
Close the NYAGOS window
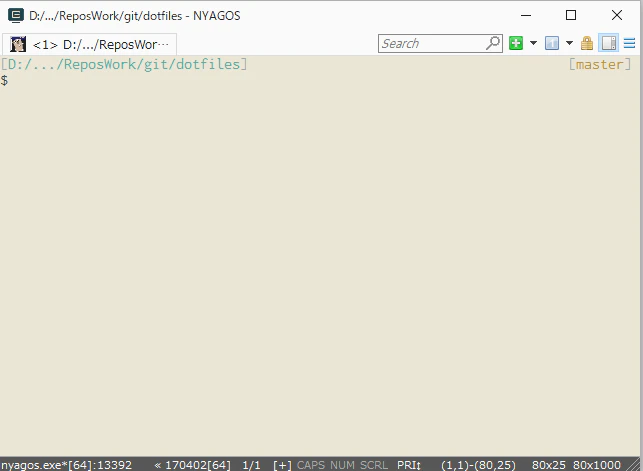click(x=617, y=16)
